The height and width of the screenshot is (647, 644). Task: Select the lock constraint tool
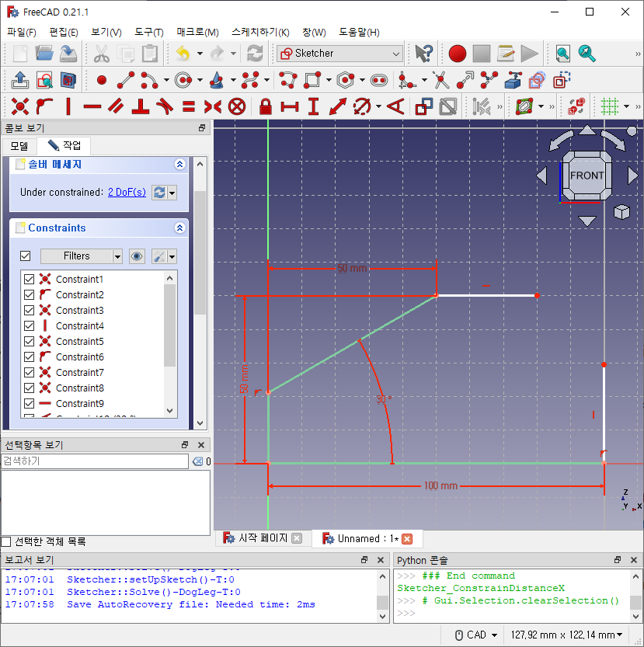(x=266, y=106)
